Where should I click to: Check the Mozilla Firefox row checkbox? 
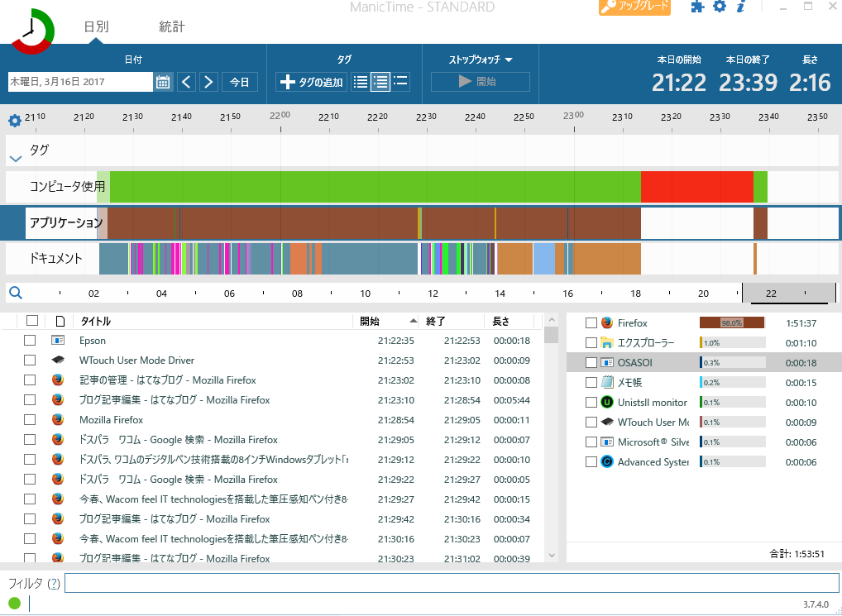30,419
